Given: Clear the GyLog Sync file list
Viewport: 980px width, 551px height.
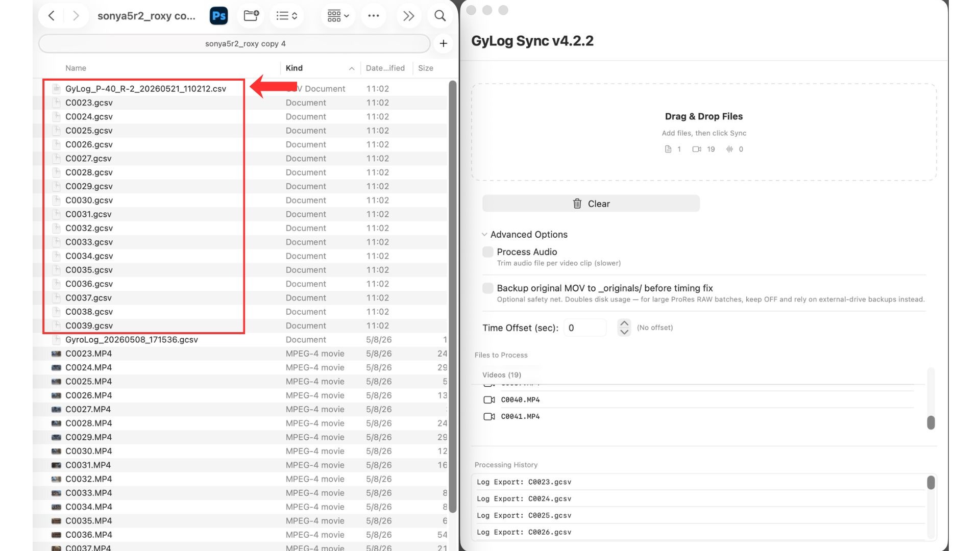Looking at the screenshot, I should tap(591, 204).
